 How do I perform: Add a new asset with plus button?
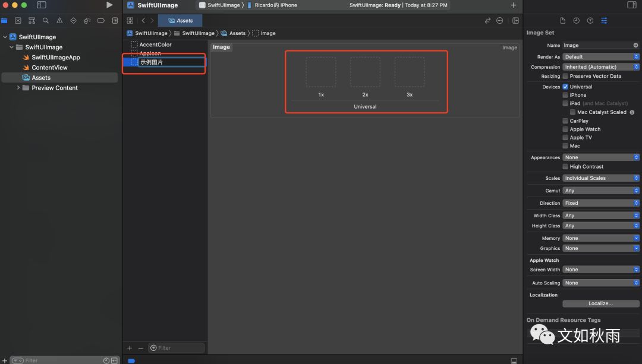tap(130, 348)
